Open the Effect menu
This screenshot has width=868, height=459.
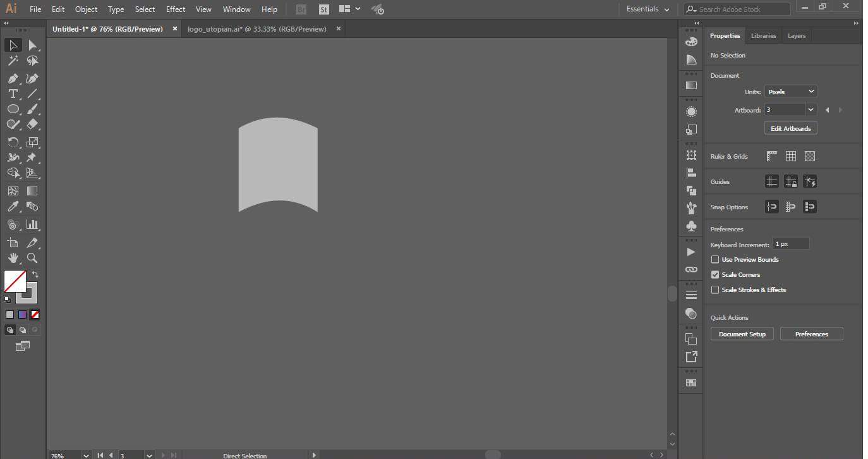point(176,9)
